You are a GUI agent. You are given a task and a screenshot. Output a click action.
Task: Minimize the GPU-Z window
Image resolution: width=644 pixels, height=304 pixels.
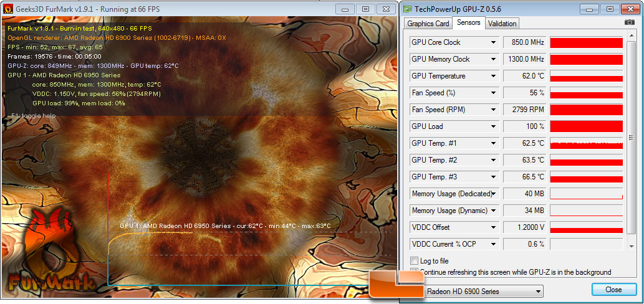[x=590, y=9]
